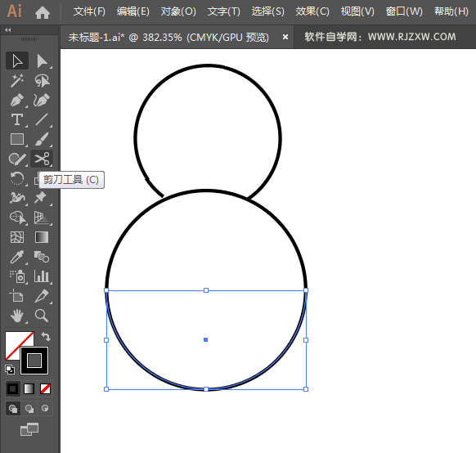Select the Magic Wand tool
The image size is (476, 453).
point(17,81)
